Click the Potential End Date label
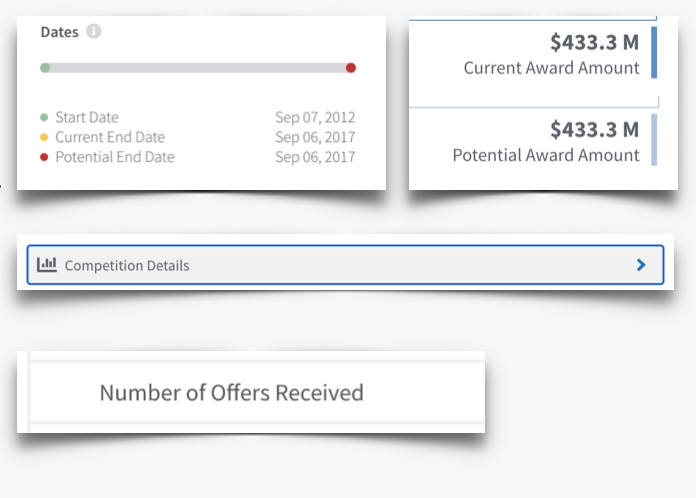This screenshot has height=498, width=696. pyautogui.click(x=115, y=157)
